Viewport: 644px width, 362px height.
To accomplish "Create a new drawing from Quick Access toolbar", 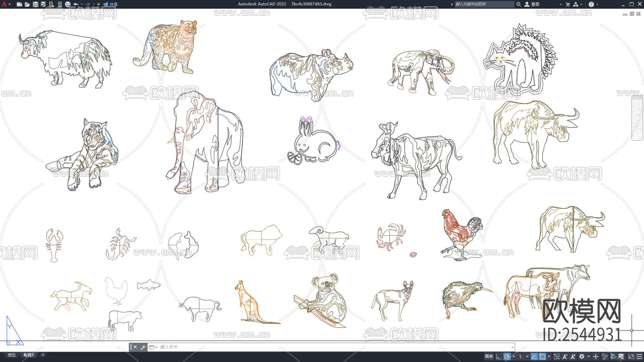I will (19, 4).
